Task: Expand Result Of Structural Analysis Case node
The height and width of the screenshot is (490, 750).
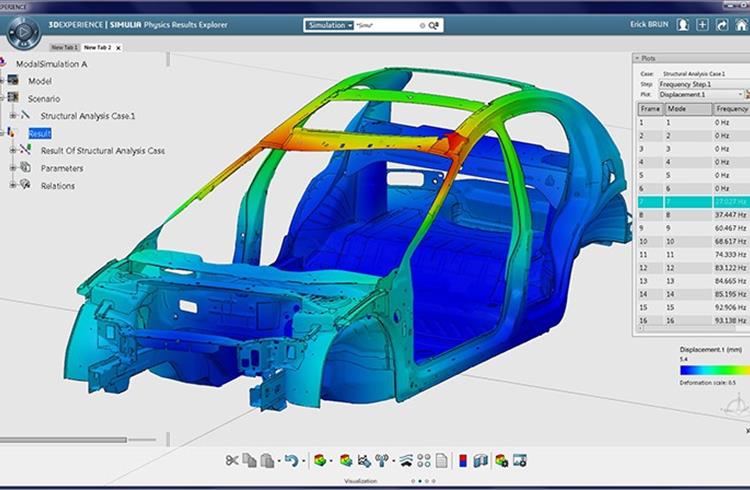Action: [x=13, y=150]
